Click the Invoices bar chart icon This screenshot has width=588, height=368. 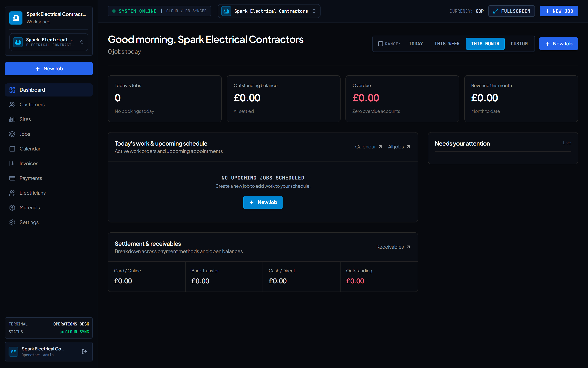click(x=12, y=164)
